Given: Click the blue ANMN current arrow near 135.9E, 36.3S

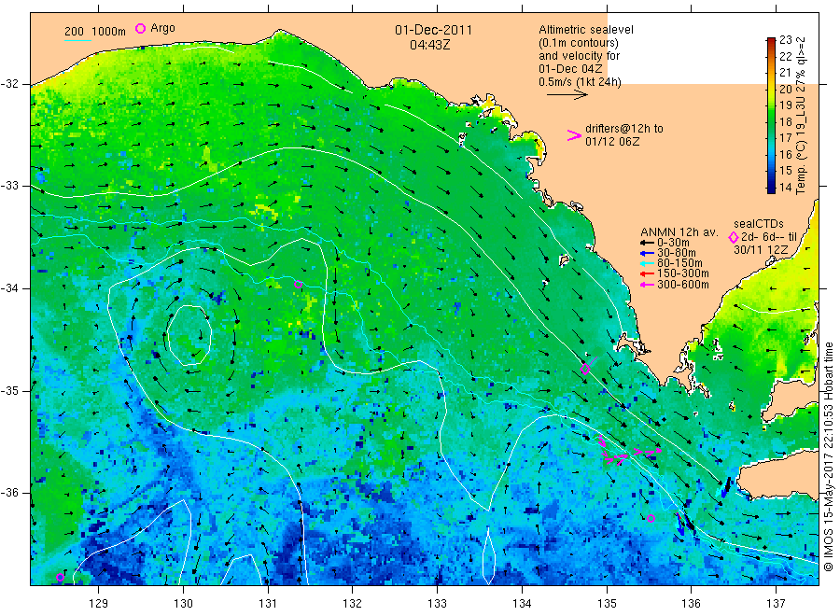Looking at the screenshot, I should tap(680, 524).
